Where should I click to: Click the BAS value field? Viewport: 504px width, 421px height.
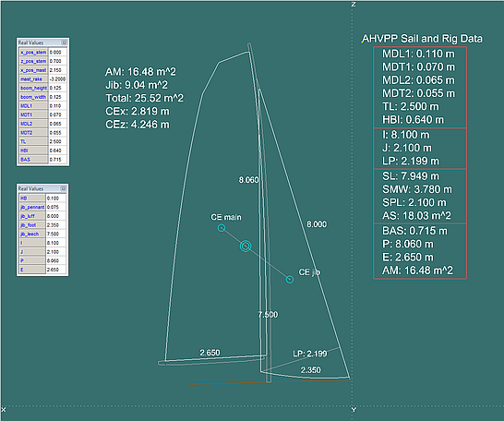57,159
